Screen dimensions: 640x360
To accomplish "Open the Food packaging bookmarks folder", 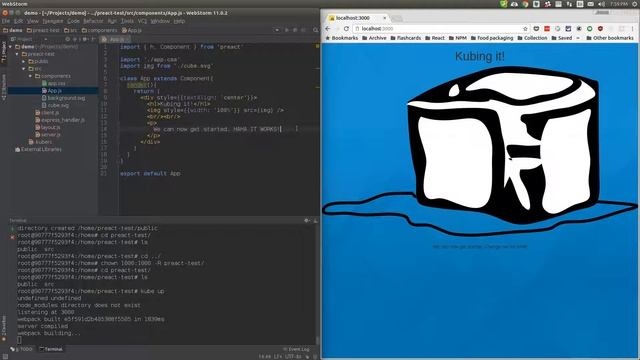I will (x=492, y=38).
